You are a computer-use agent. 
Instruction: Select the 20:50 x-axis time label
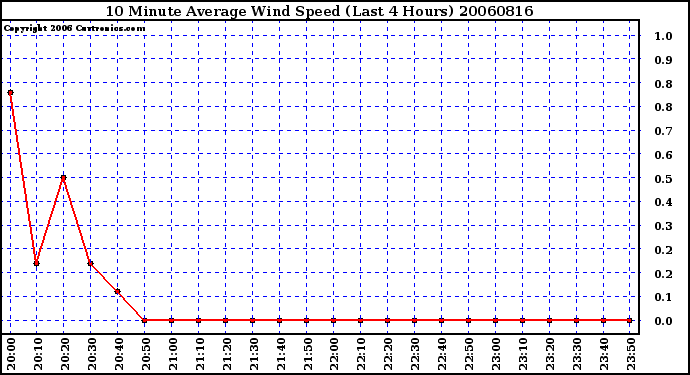(146, 354)
